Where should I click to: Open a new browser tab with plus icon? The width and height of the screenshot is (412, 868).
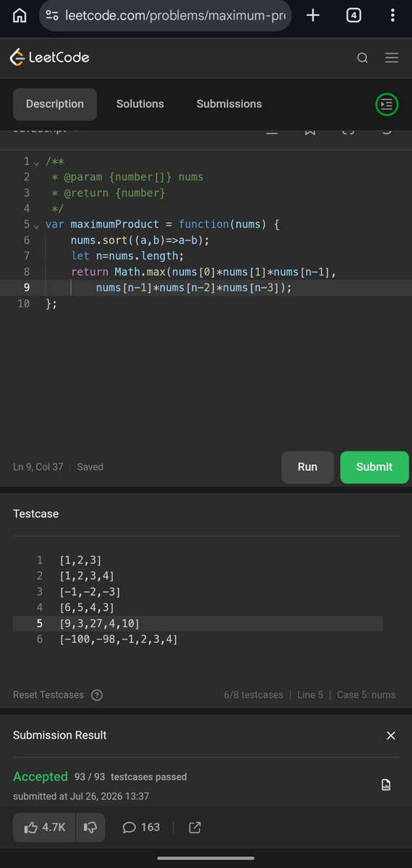[x=313, y=15]
